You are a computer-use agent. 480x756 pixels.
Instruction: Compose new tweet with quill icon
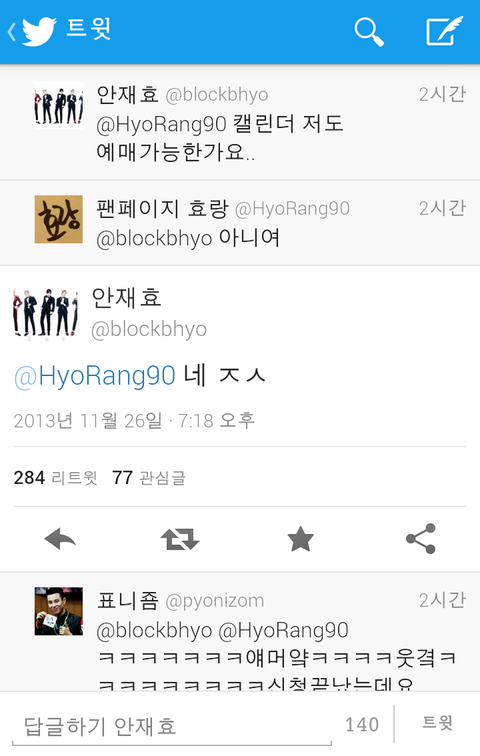pos(444,31)
